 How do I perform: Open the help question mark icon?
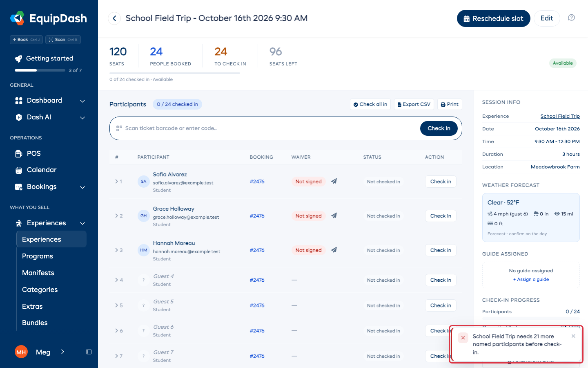(x=572, y=18)
